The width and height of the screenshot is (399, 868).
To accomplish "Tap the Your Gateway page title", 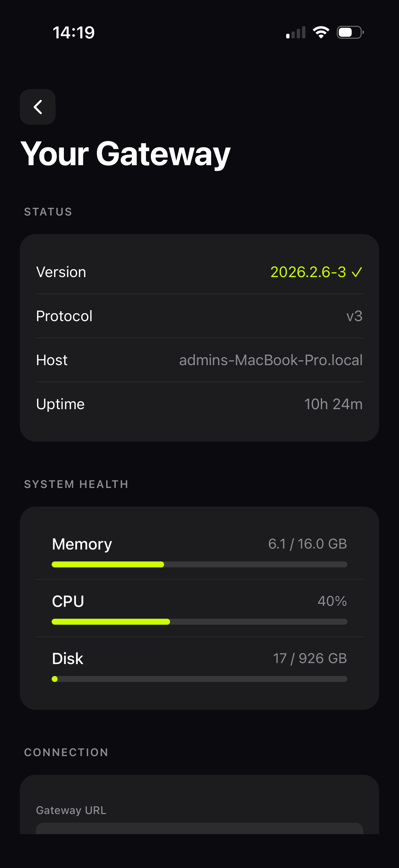I will click(125, 154).
